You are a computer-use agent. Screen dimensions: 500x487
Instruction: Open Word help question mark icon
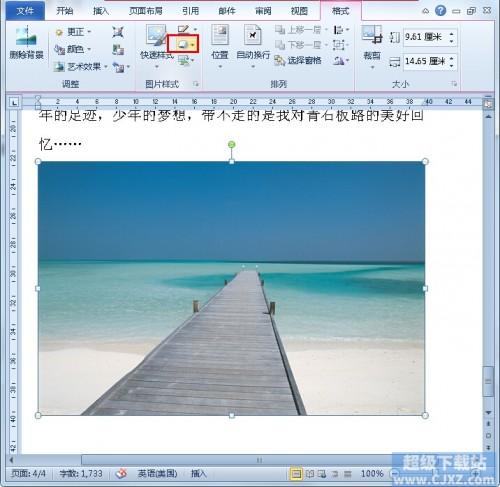(440, 11)
